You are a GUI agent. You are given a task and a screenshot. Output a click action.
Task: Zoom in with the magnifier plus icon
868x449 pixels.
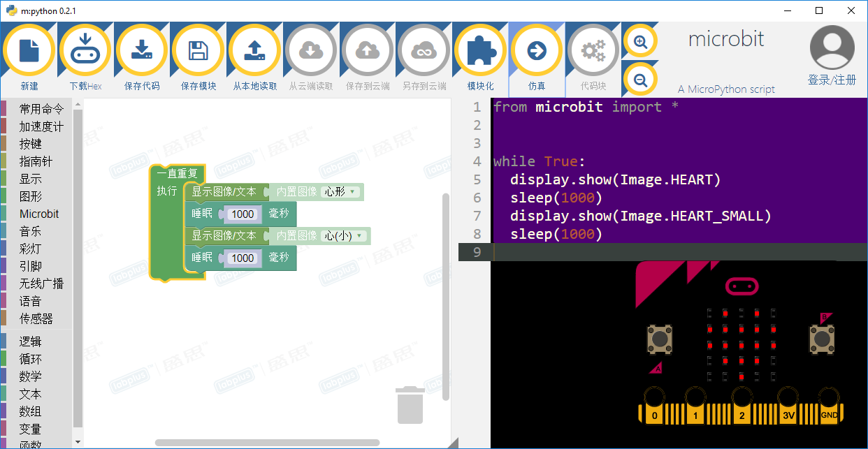point(640,41)
